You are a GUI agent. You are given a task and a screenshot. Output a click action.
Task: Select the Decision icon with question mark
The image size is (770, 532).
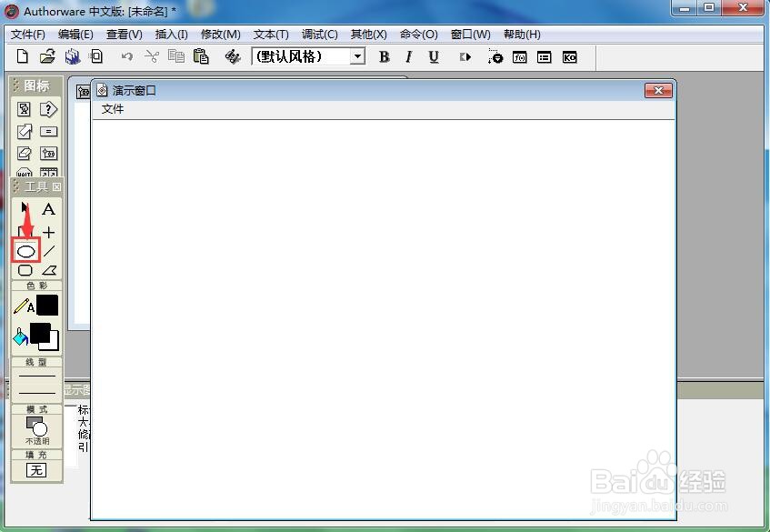[48, 109]
